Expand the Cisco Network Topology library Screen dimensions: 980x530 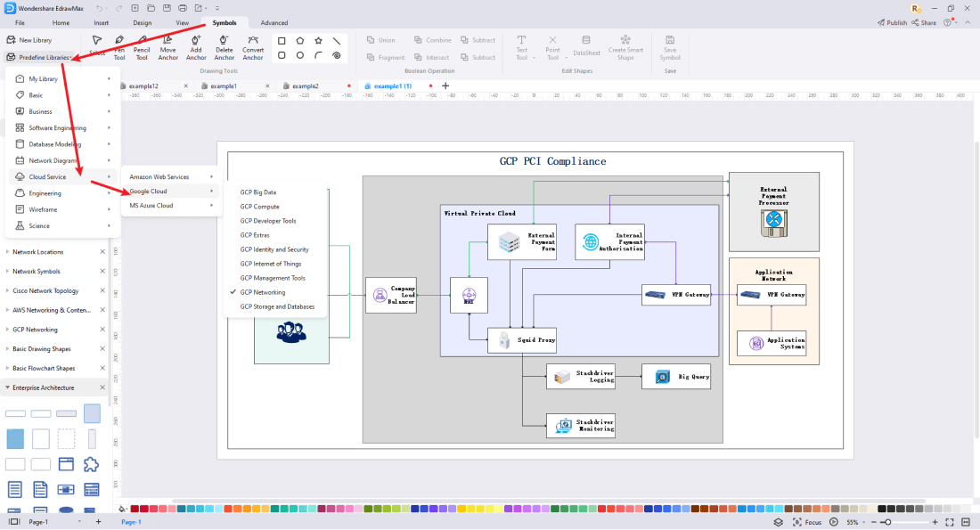tap(7, 290)
